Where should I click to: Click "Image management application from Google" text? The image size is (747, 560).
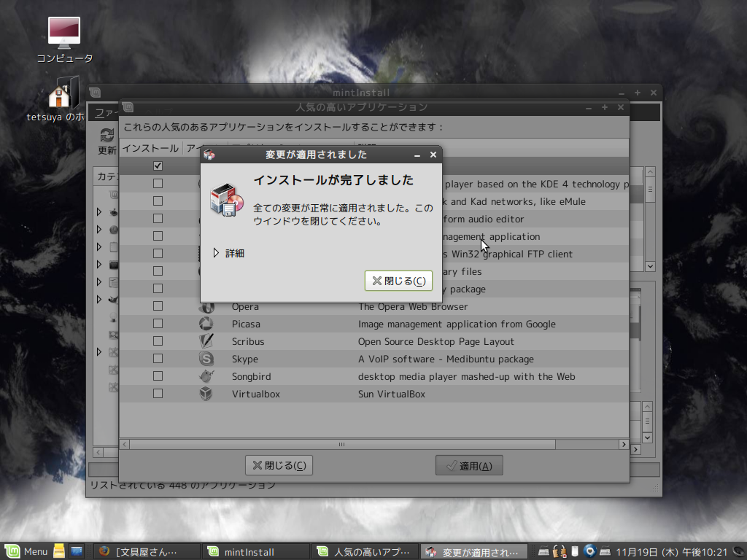click(457, 324)
